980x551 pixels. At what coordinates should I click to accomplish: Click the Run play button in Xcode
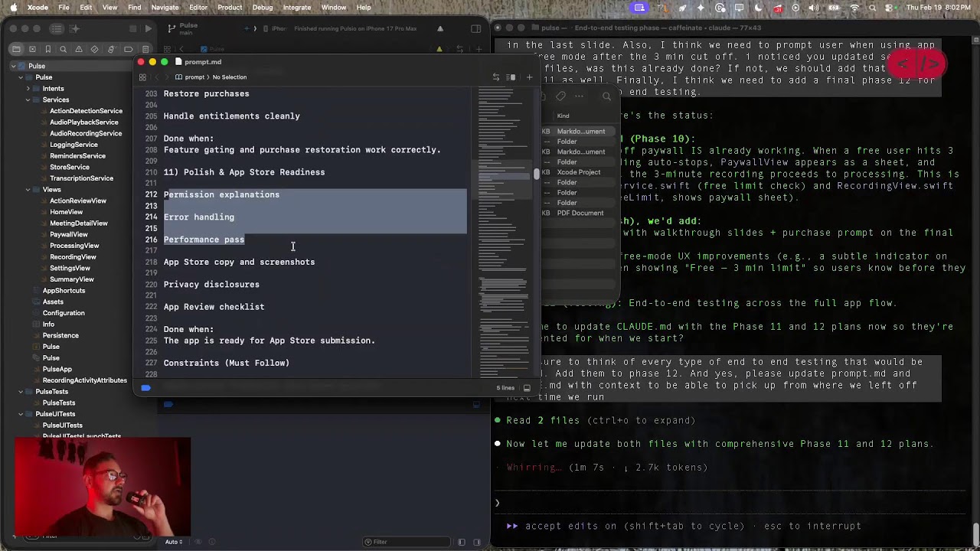[x=149, y=28]
